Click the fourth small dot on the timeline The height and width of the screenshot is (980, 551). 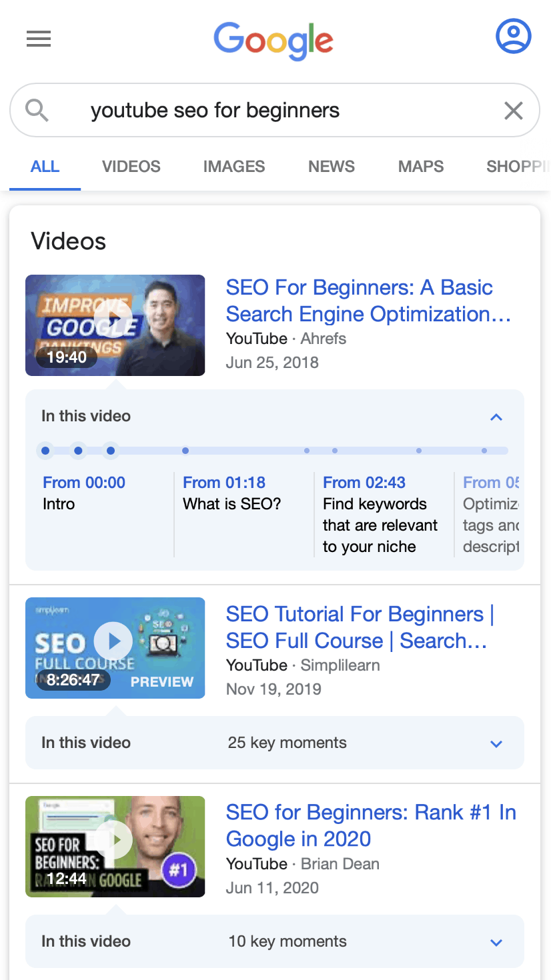click(x=185, y=451)
